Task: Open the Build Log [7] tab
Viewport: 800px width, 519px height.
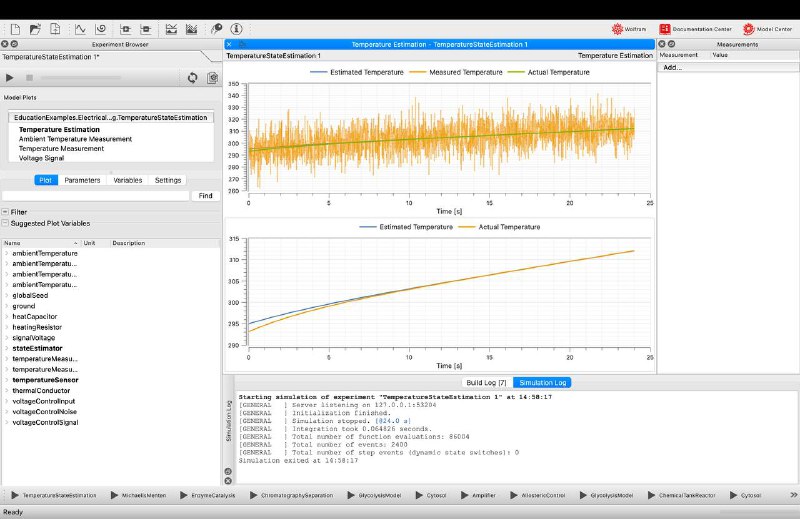Action: 486,382
